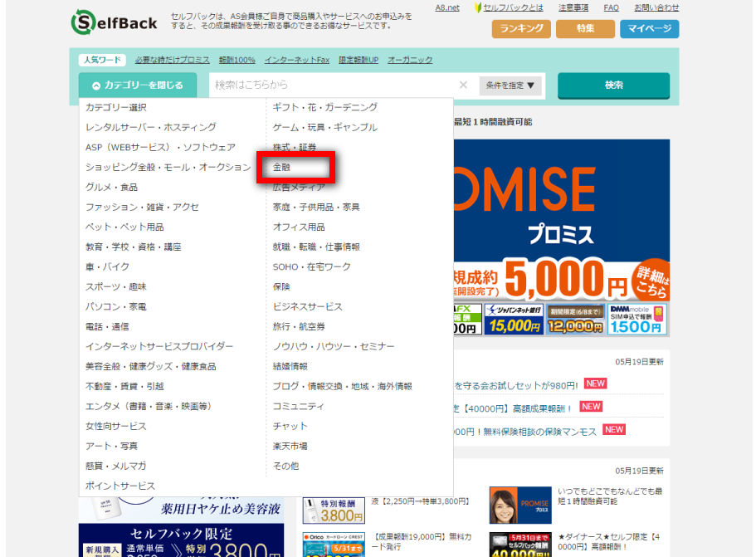Screen dimensions: 756x557
Task: Choose レンタルサーバー・ホスティング category
Action: pos(150,127)
